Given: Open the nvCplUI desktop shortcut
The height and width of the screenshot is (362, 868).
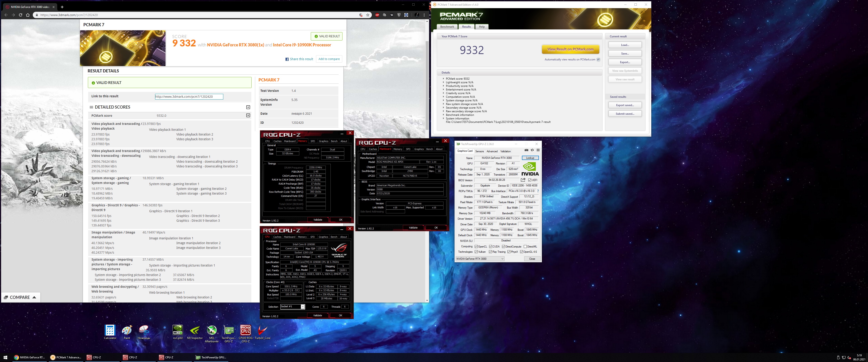Looking at the screenshot, I should point(178,332).
